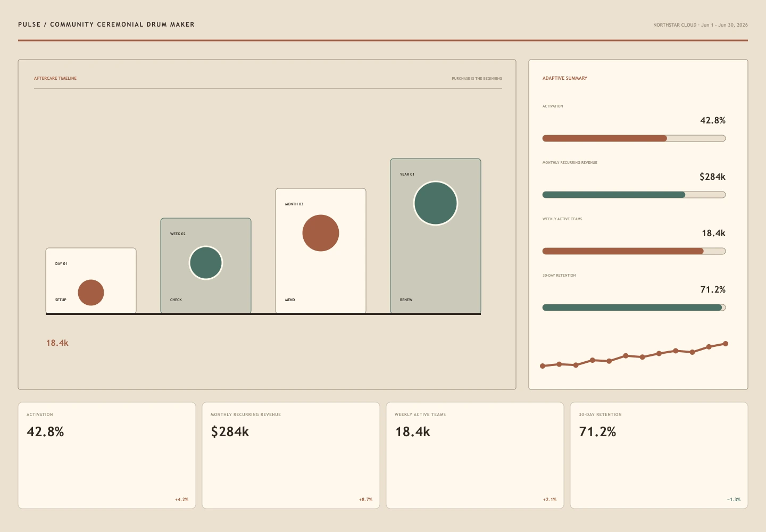Click the Monthly Recurring Revenue progress bar
This screenshot has height=532, width=766.
click(634, 195)
